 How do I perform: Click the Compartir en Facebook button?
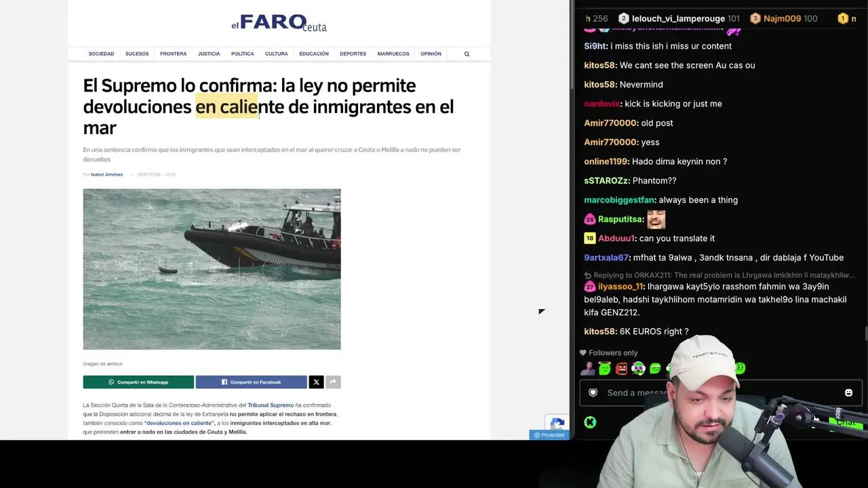tap(251, 382)
